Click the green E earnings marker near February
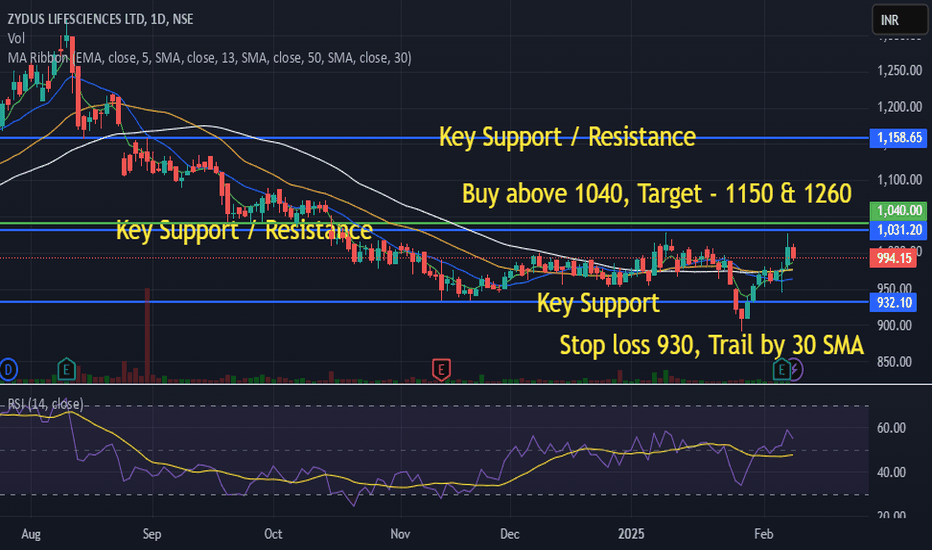This screenshot has width=932, height=550. (x=781, y=370)
